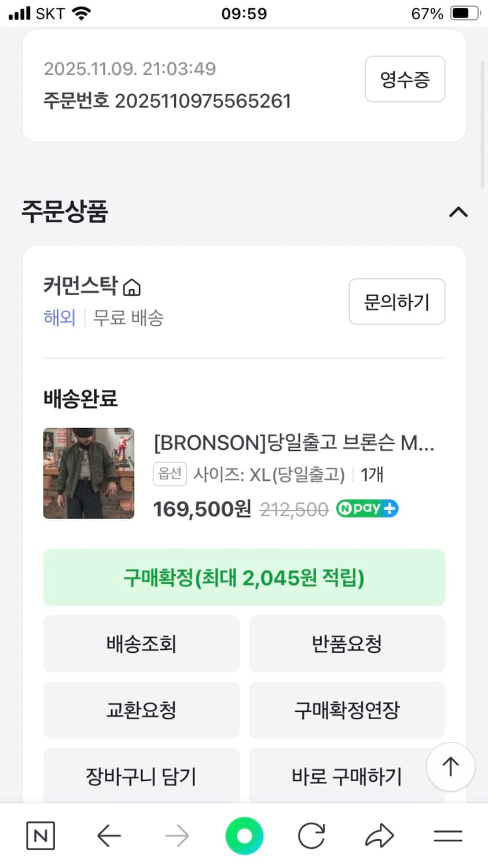The image size is (488, 868).
Task: Reload the page with refresh icon
Action: pos(311,836)
